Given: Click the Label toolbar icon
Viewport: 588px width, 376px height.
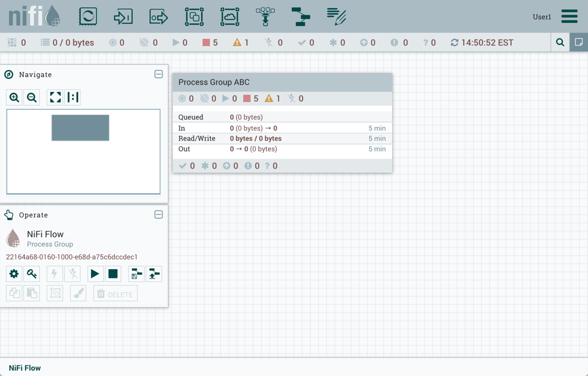Looking at the screenshot, I should click(336, 16).
